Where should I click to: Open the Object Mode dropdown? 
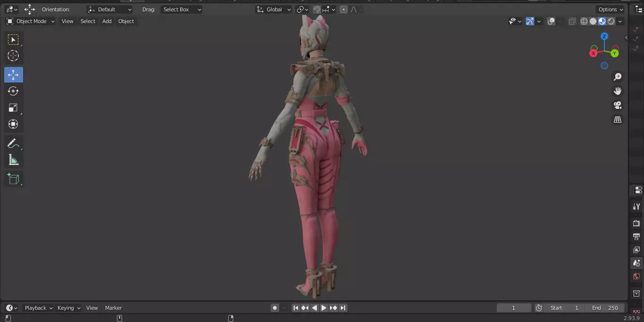pos(30,21)
